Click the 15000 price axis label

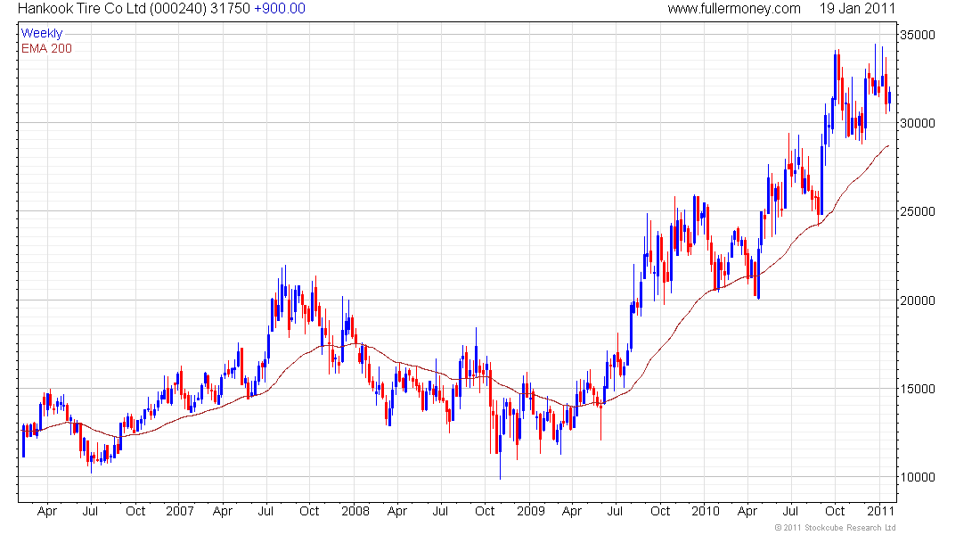point(918,389)
